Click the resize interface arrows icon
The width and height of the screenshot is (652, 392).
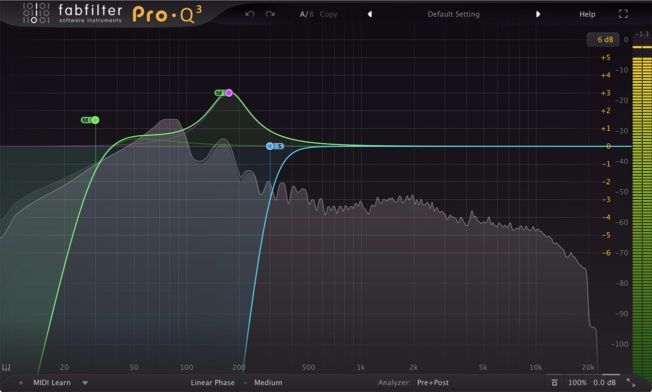[x=631, y=382]
